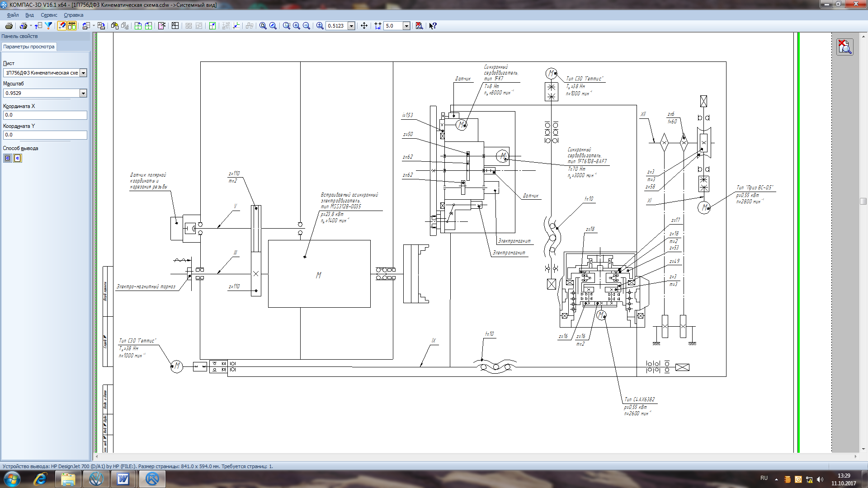Select the Параметры просмотра tab
Viewport: 868px width, 488px height.
pos(28,47)
